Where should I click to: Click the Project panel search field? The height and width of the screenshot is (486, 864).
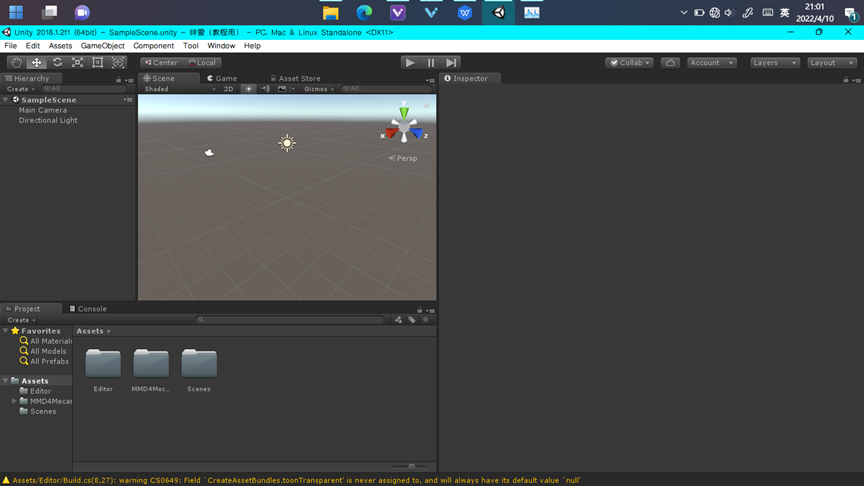coord(290,320)
